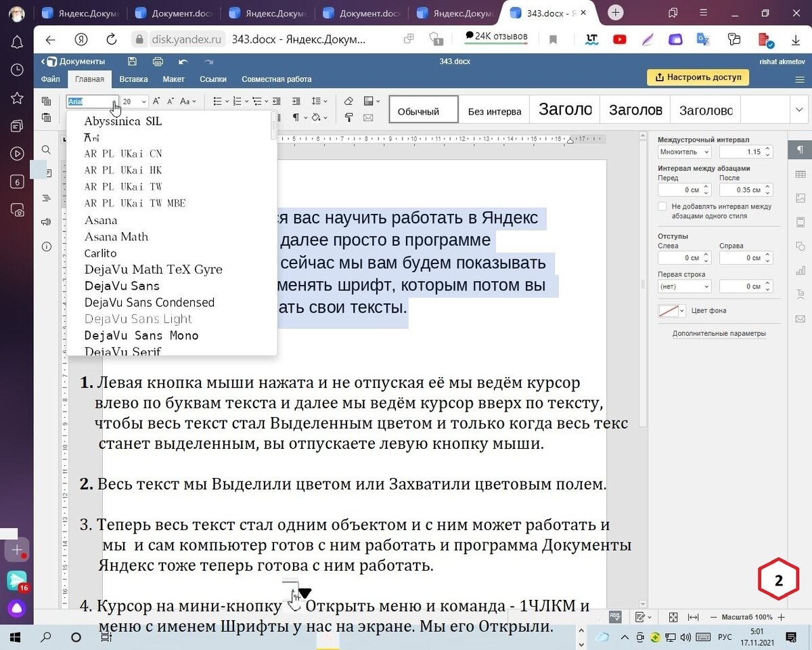
Task: Click the Clear formatting eraser icon
Action: (348, 102)
